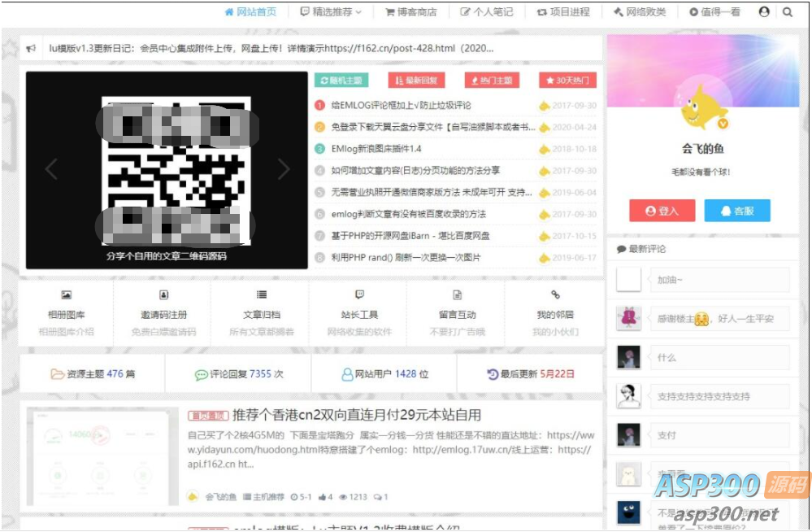This screenshot has width=812, height=532.
Task: Click the blue 客服 support button
Action: coord(737,211)
